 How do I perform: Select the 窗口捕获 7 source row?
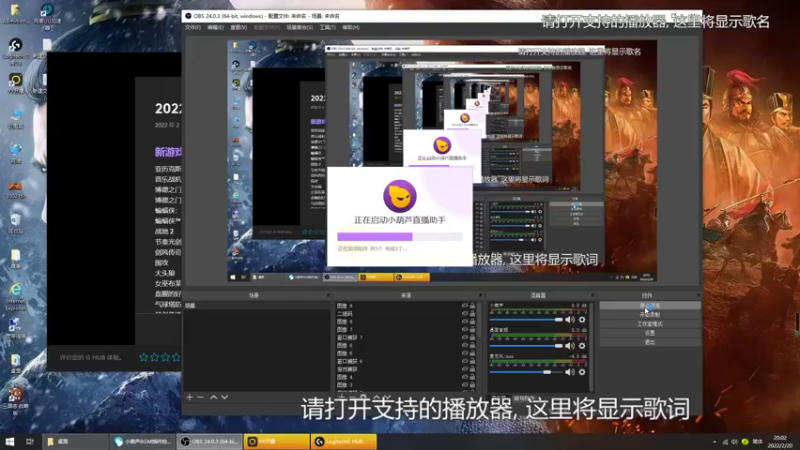407,337
